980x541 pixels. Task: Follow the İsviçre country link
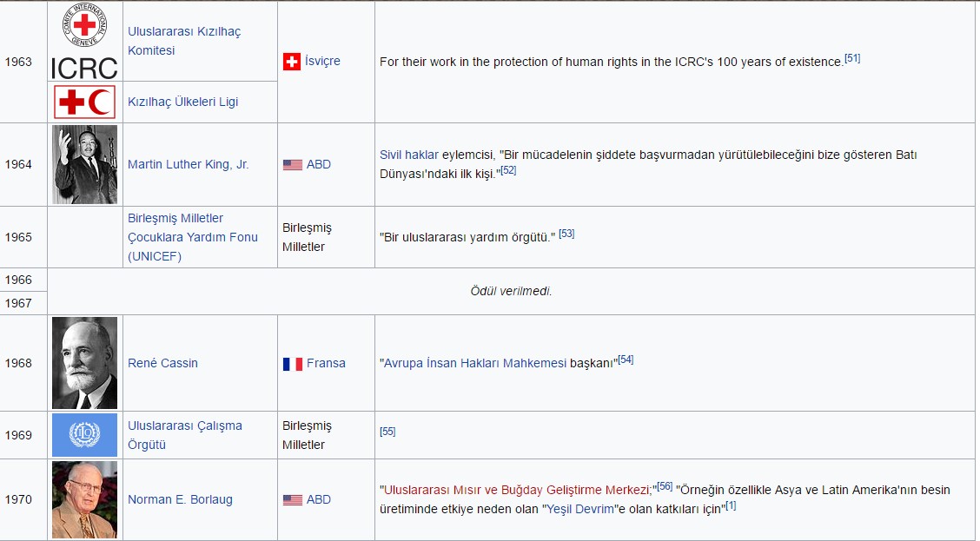322,61
